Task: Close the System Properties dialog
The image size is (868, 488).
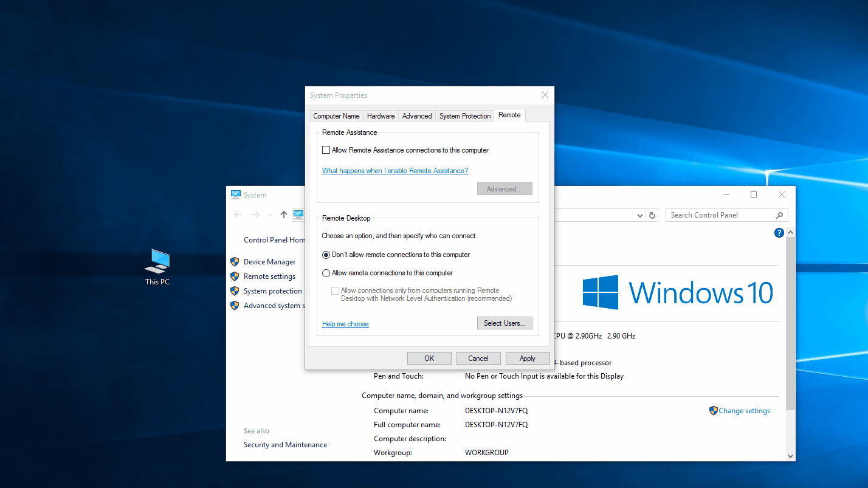Action: click(545, 95)
